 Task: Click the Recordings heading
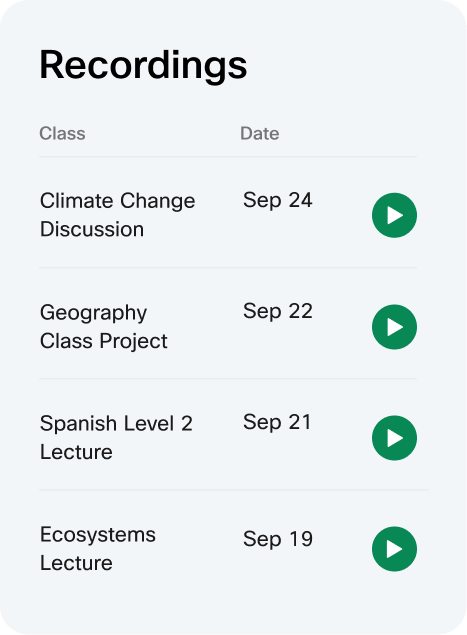(x=143, y=66)
